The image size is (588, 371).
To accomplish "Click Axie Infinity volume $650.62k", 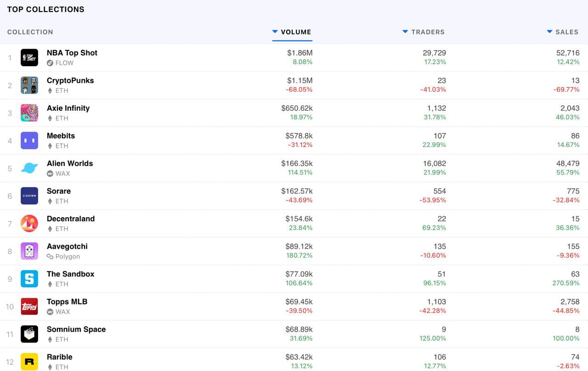I will 297,108.
